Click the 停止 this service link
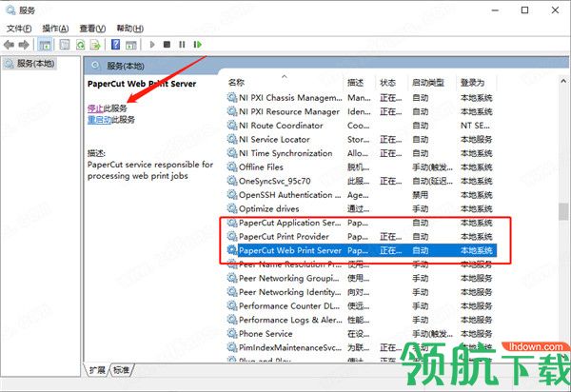The width and height of the screenshot is (571, 392). [x=95, y=108]
